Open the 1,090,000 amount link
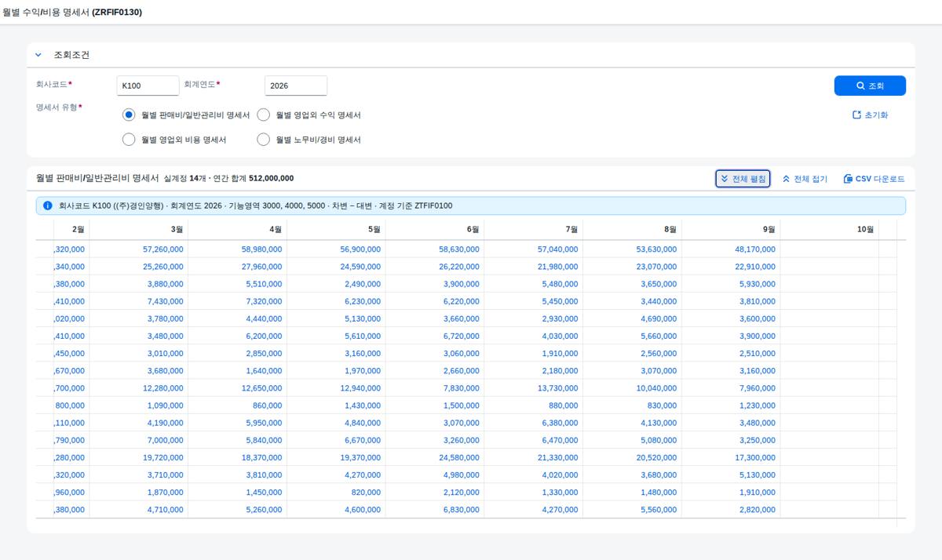This screenshot has height=560, width=942. [166, 405]
